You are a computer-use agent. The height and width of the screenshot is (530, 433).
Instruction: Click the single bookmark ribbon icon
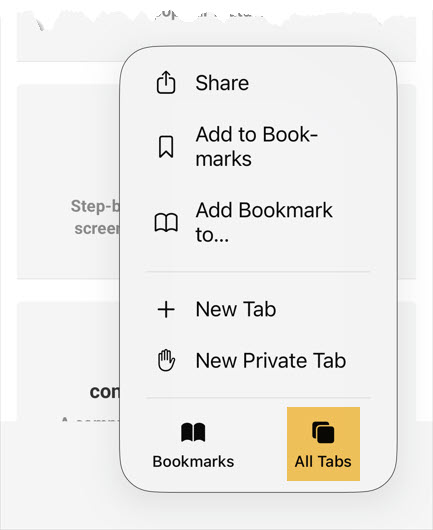166,147
